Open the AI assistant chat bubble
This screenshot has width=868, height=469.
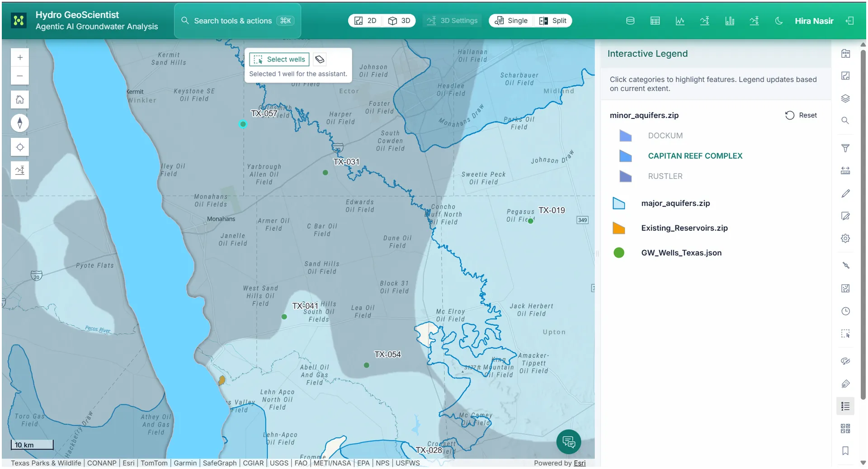coord(569,441)
